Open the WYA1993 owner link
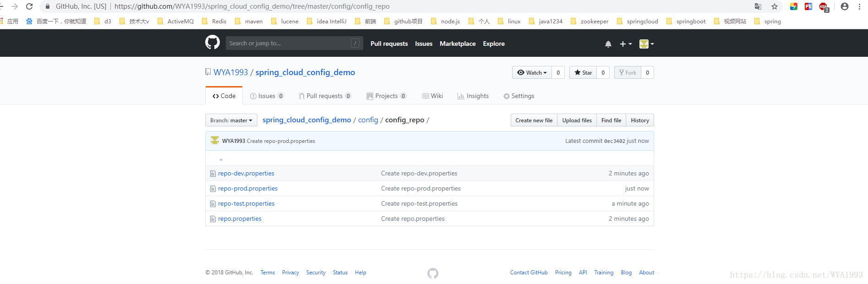The width and height of the screenshot is (868, 284). [230, 72]
